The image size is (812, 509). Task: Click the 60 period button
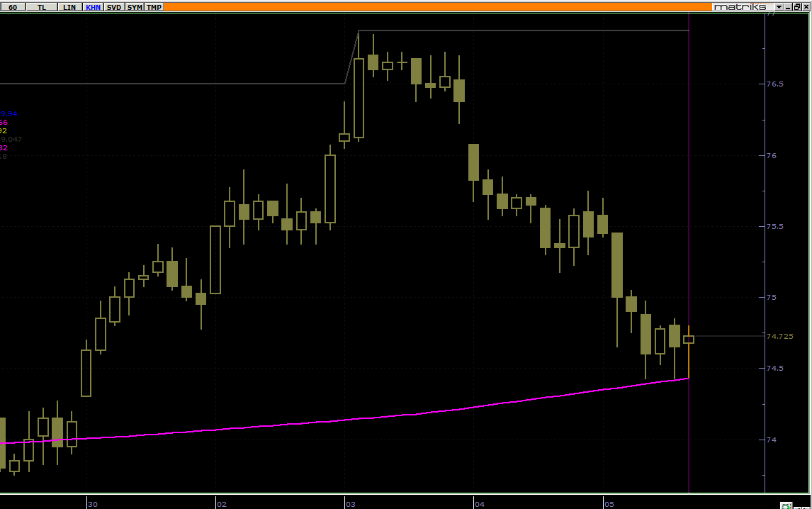(13, 7)
